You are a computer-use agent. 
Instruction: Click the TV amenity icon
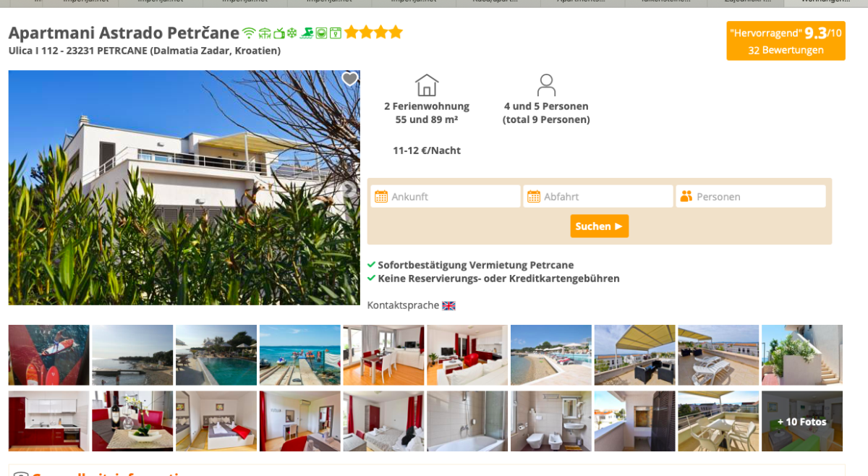click(279, 33)
